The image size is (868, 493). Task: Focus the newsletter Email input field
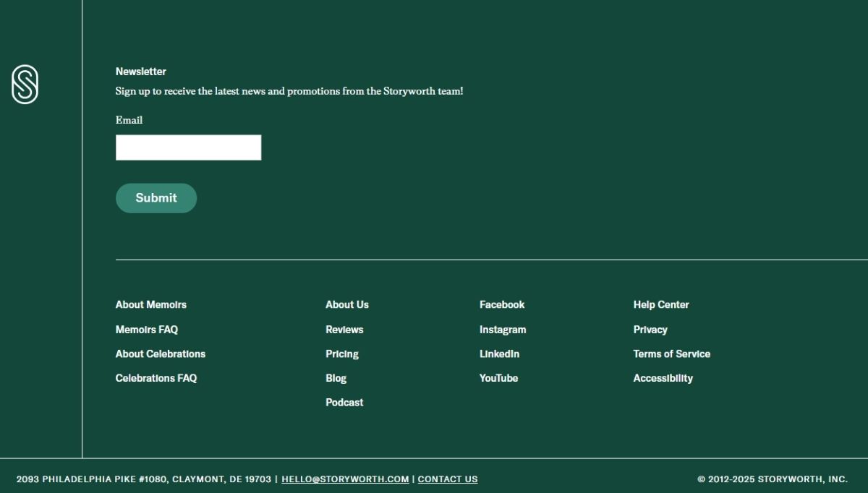(x=188, y=147)
